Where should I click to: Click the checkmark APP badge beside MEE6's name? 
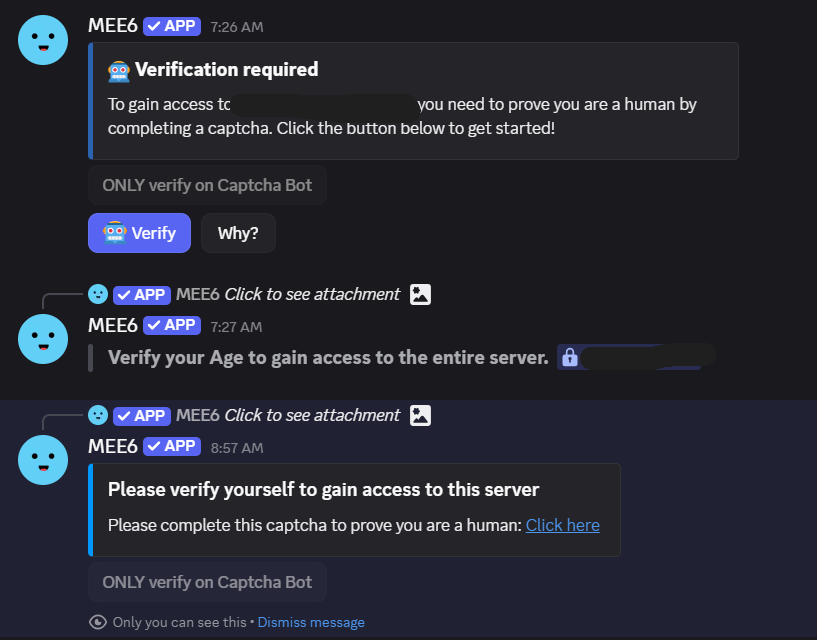tap(171, 26)
